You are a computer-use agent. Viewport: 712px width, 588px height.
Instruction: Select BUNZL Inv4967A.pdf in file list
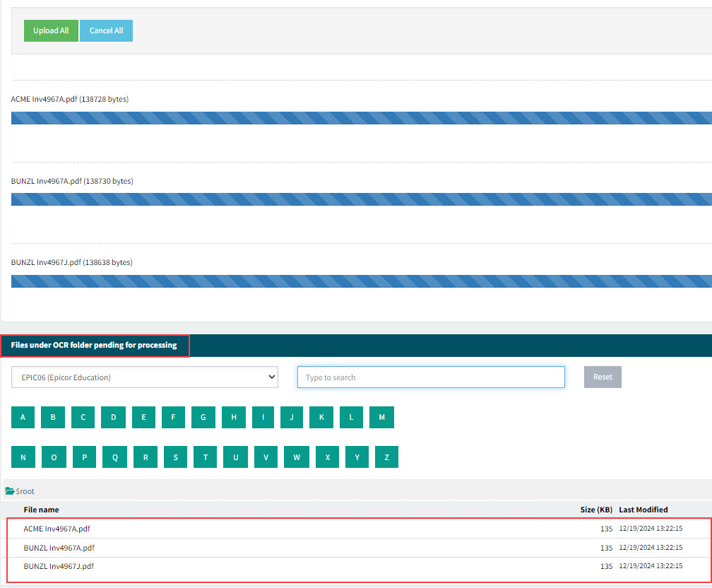tap(59, 548)
